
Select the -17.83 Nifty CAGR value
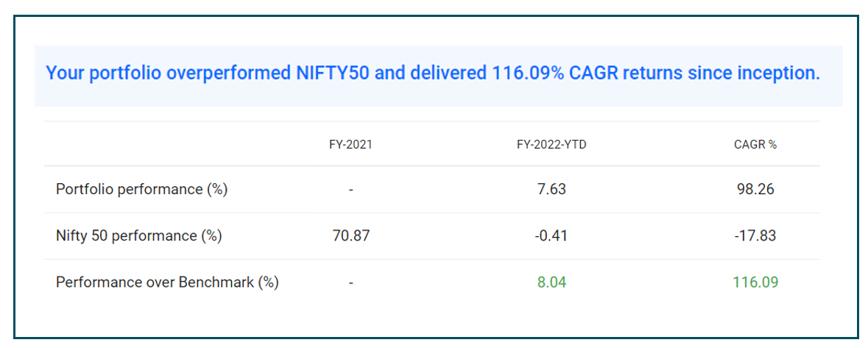(755, 236)
